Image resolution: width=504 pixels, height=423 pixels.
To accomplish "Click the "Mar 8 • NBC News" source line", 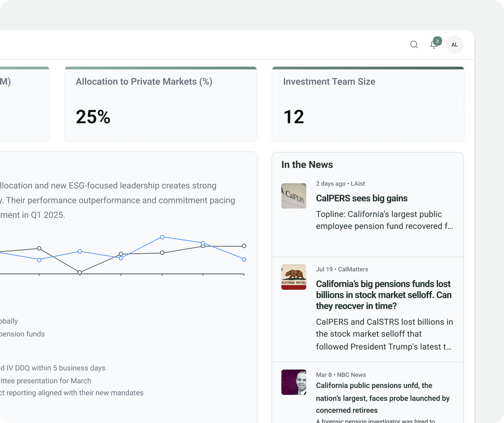I will [341, 374].
